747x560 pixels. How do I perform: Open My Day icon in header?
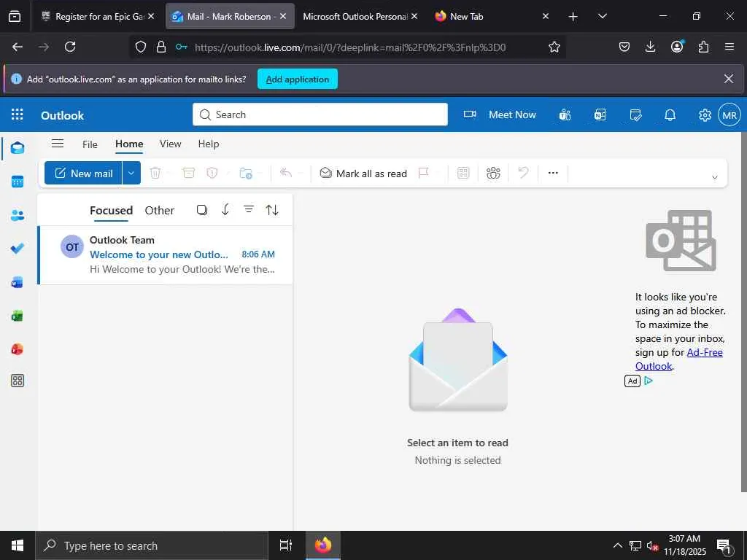[x=635, y=114]
